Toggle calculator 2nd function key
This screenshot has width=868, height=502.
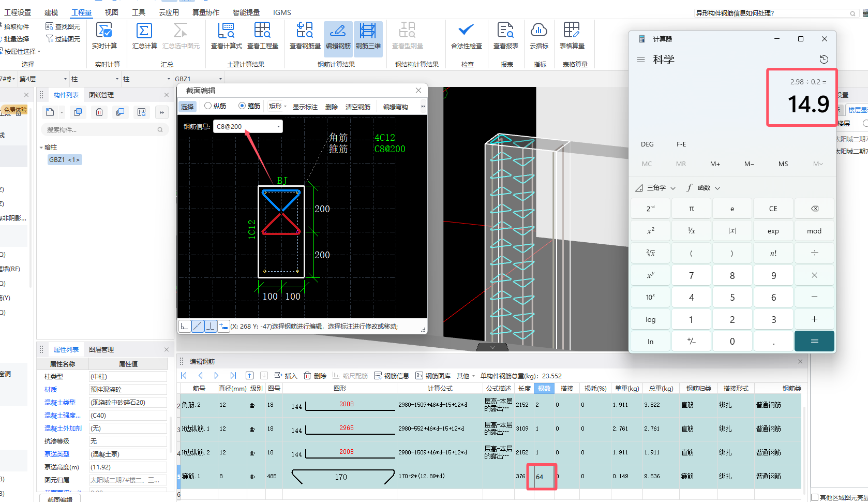click(x=650, y=209)
